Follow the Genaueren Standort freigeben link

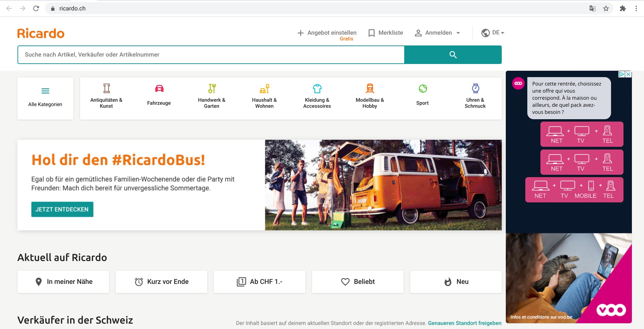464,323
